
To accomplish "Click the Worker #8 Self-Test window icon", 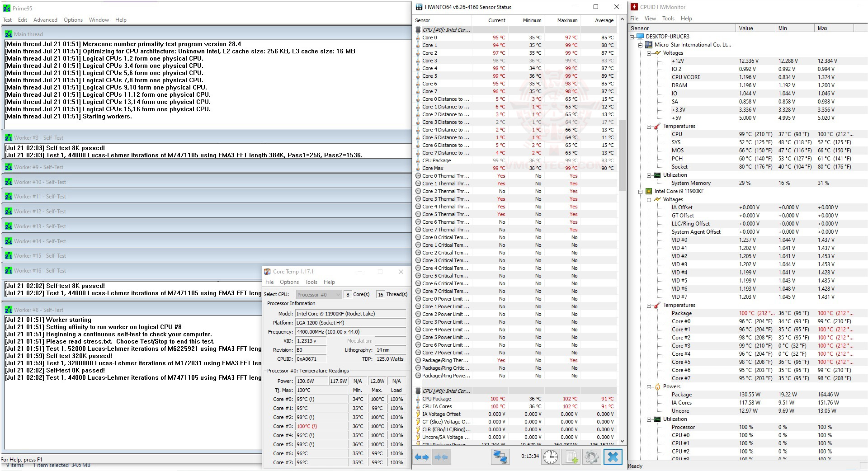I will 8,310.
